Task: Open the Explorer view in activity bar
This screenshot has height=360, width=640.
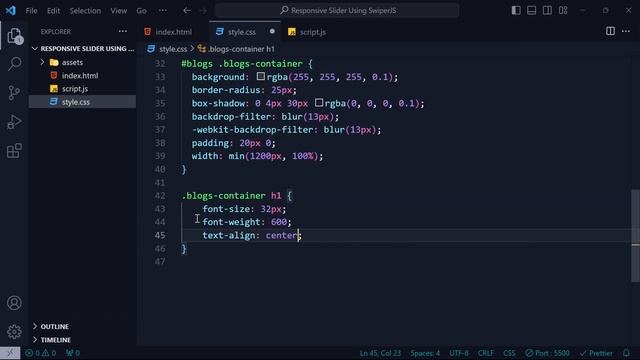Action: pyautogui.click(x=14, y=36)
